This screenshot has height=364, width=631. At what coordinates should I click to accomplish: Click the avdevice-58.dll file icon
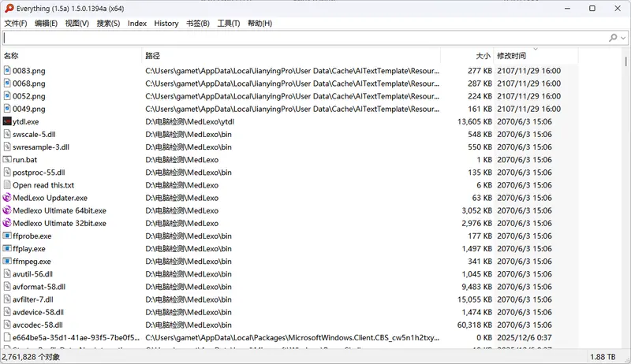7,312
